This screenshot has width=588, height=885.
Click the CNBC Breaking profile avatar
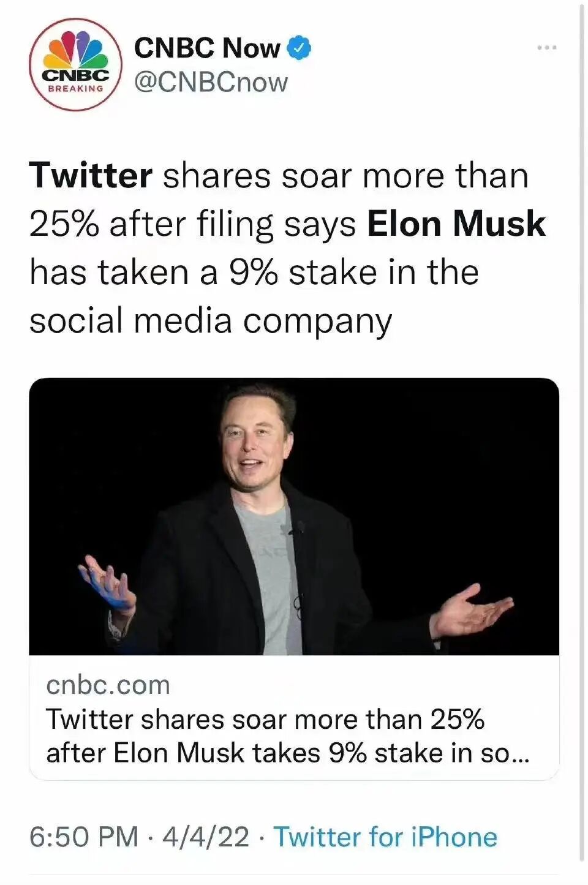coord(75,64)
